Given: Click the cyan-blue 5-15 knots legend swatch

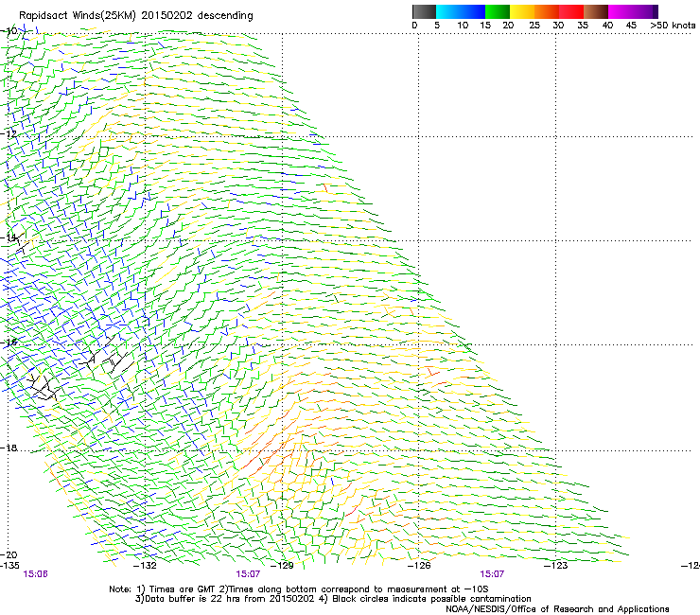Looking at the screenshot, I should click(461, 11).
